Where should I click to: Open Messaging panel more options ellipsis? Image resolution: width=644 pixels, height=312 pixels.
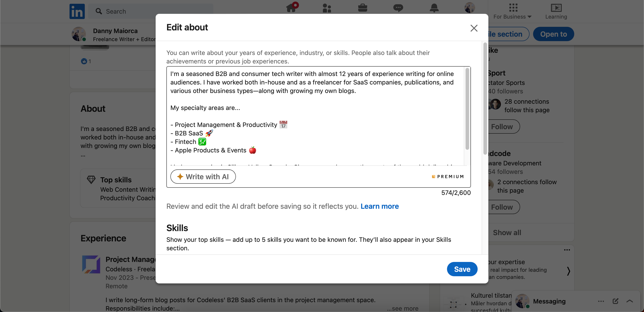[x=601, y=301]
